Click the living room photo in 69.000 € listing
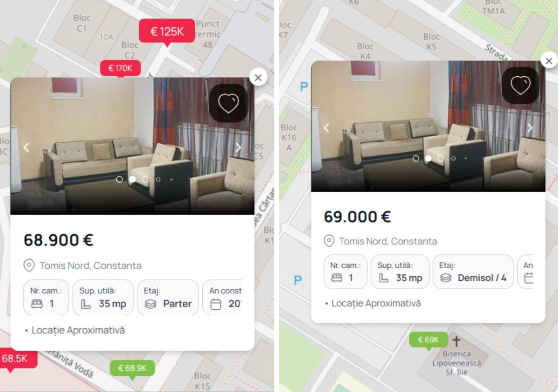Image resolution: width=558 pixels, height=392 pixels. (x=428, y=126)
